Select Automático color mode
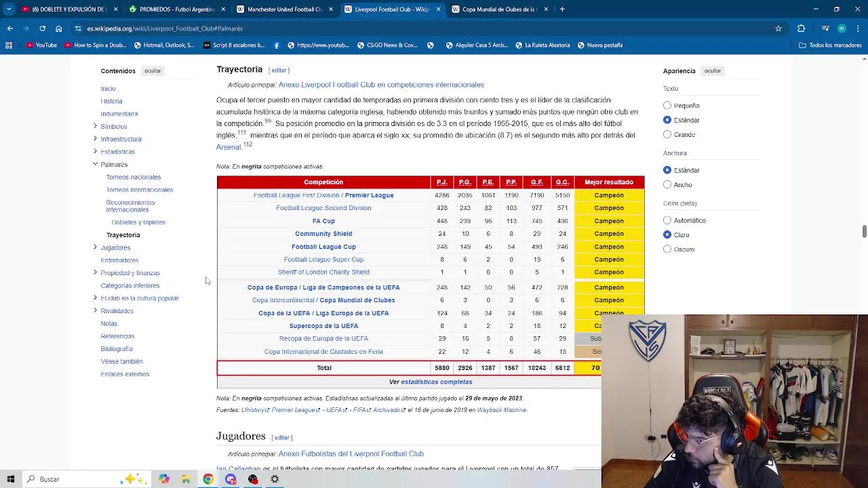The height and width of the screenshot is (488, 868). (x=667, y=220)
